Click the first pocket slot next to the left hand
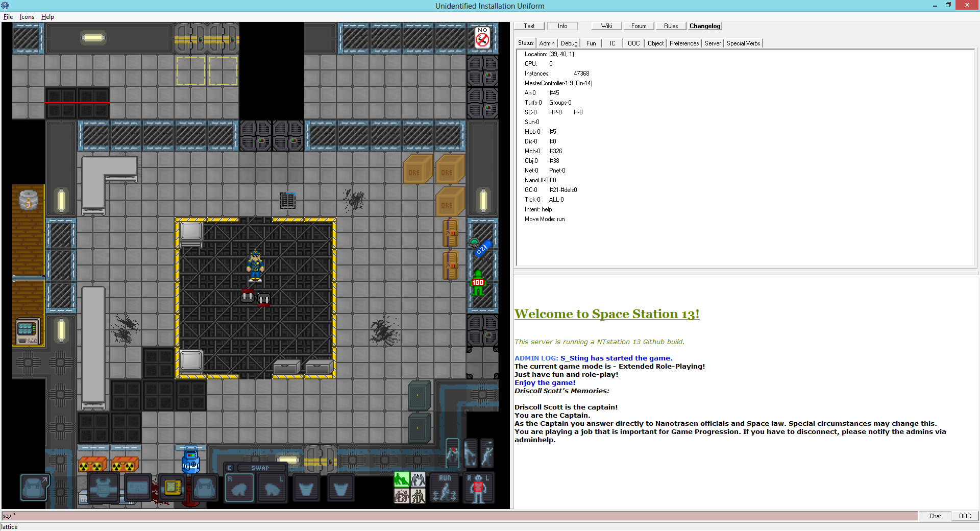 306,489
